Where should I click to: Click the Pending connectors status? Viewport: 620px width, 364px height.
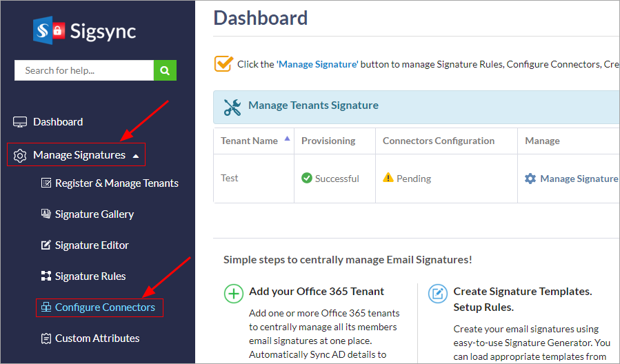(x=413, y=179)
